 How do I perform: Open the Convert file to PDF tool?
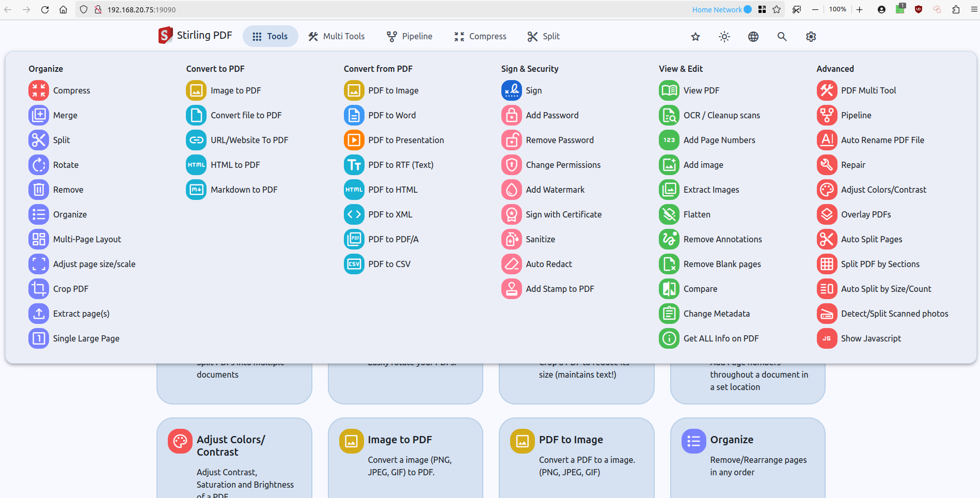pyautogui.click(x=234, y=115)
